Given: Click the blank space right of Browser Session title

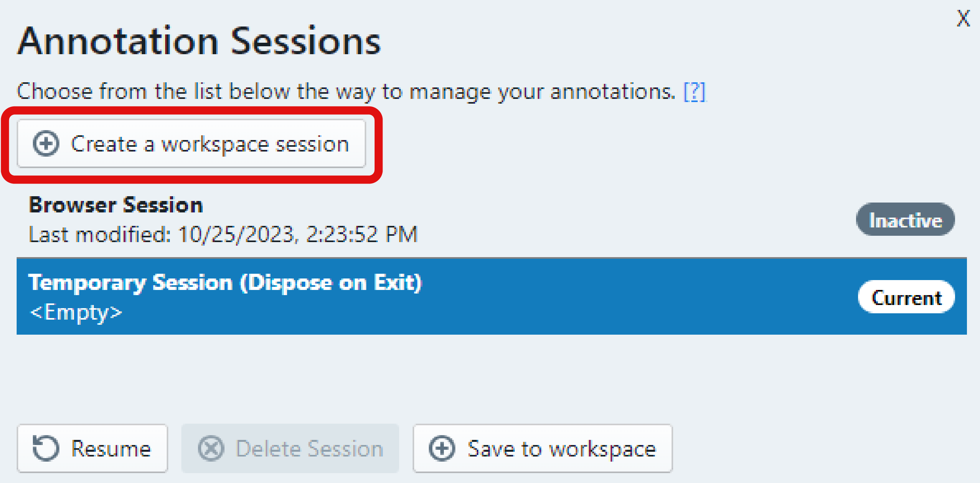Looking at the screenshot, I should [x=515, y=205].
